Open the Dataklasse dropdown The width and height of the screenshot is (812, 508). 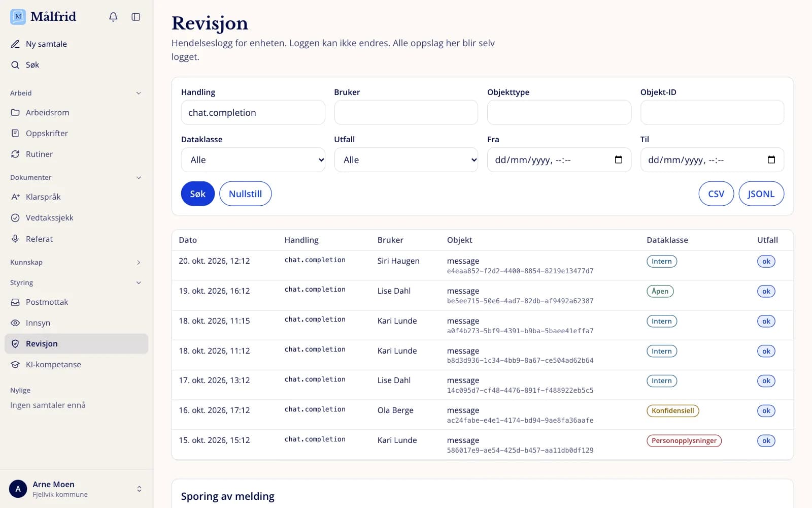(253, 160)
